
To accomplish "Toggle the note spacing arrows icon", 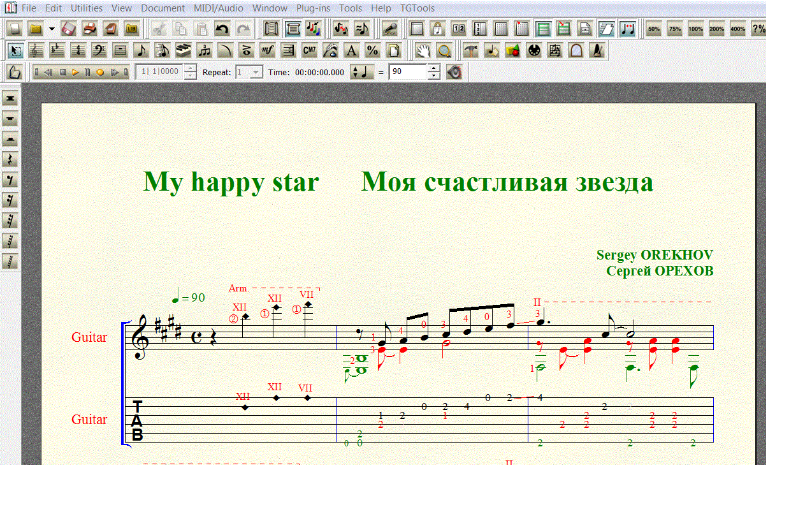I will (627, 29).
